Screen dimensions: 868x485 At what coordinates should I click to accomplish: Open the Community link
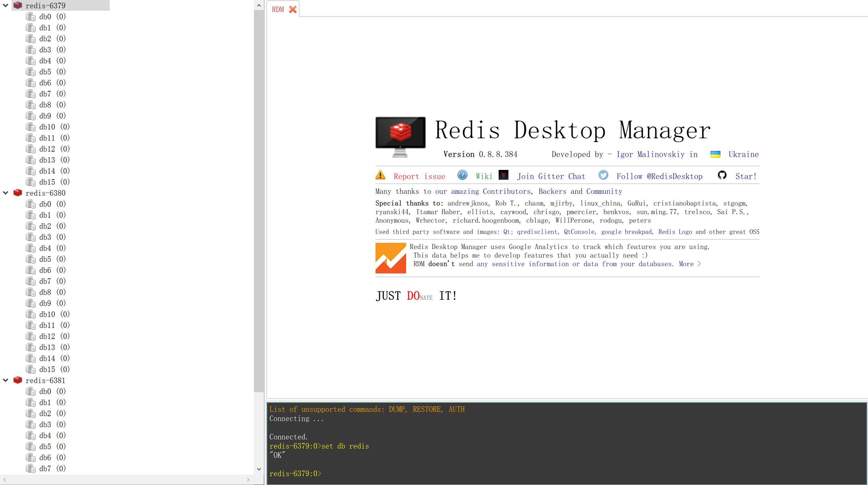604,191
